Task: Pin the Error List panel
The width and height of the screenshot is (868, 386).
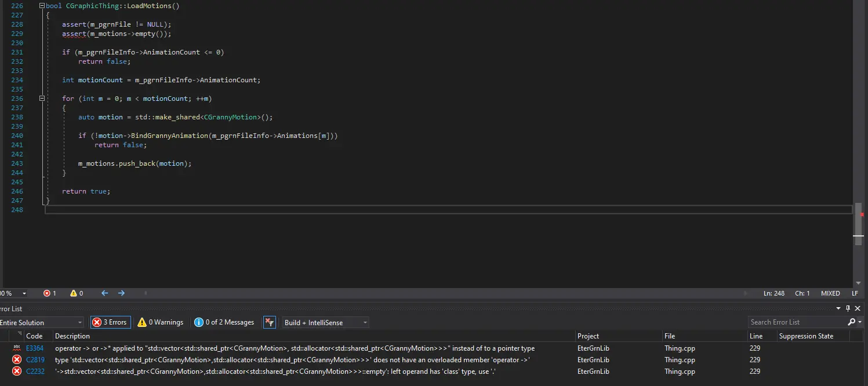Action: [848, 308]
